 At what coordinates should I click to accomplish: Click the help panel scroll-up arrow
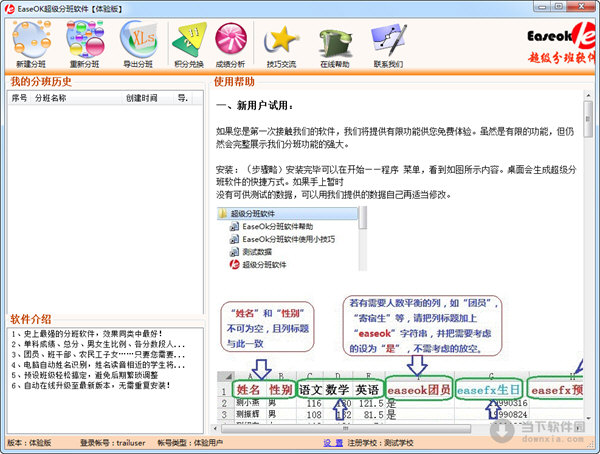pyautogui.click(x=588, y=95)
